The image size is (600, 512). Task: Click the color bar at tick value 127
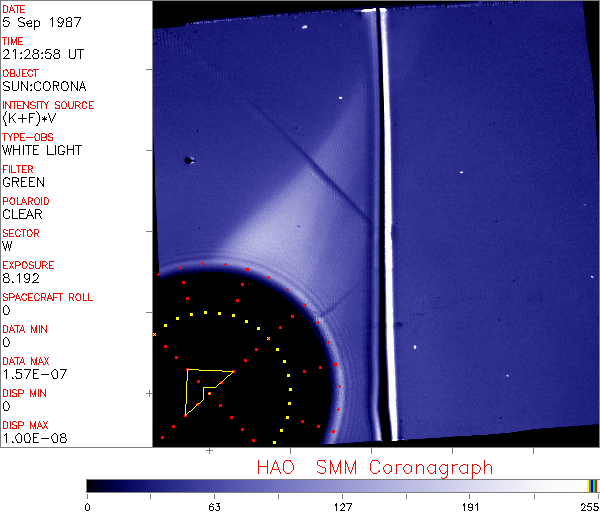coord(342,485)
